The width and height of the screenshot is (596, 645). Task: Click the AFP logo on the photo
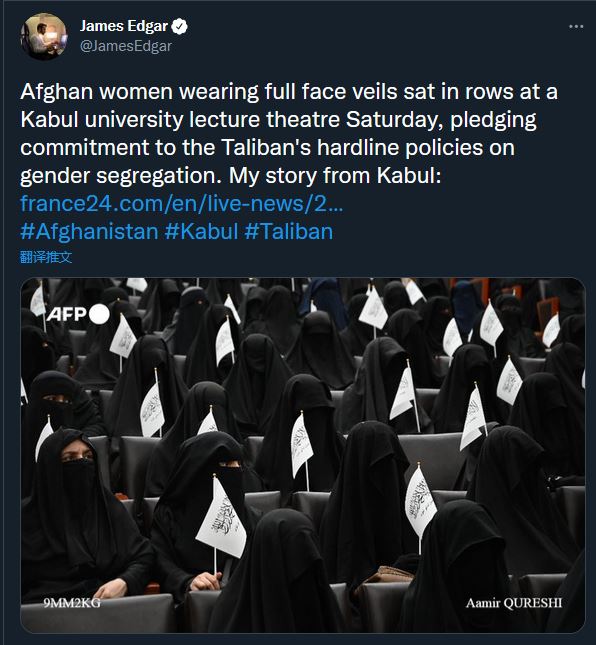(78, 315)
